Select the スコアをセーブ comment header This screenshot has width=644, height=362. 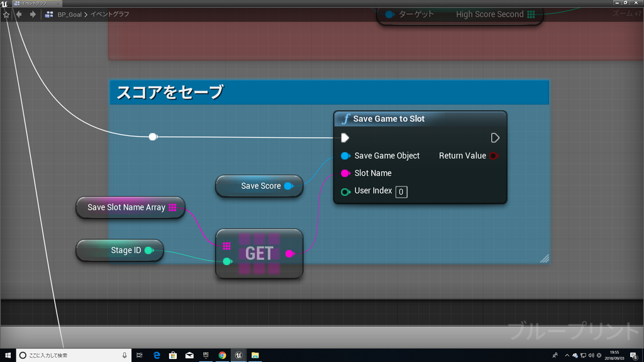point(330,92)
